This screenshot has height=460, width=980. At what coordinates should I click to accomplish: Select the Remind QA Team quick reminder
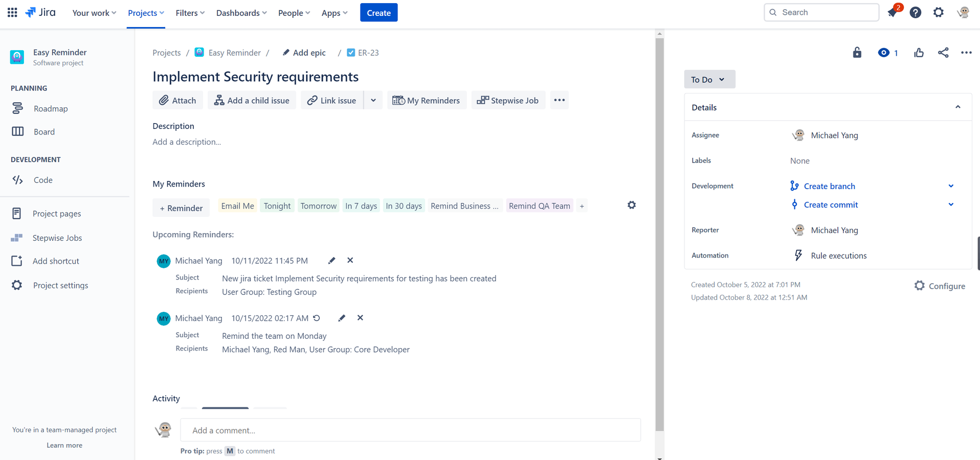pos(540,206)
